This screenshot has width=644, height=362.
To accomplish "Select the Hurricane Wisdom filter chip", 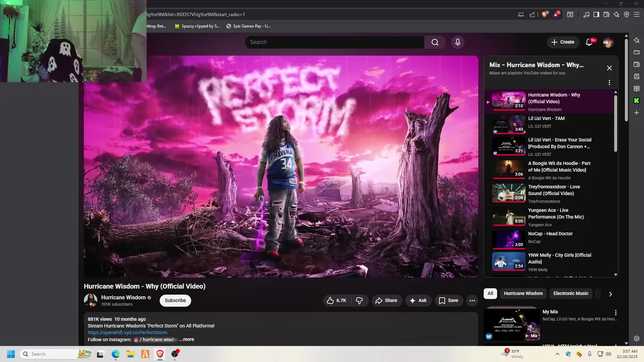I will click(x=523, y=294).
